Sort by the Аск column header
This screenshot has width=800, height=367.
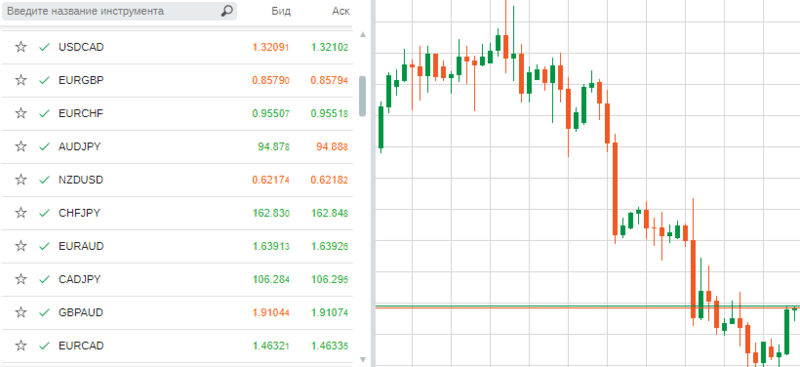(x=340, y=11)
